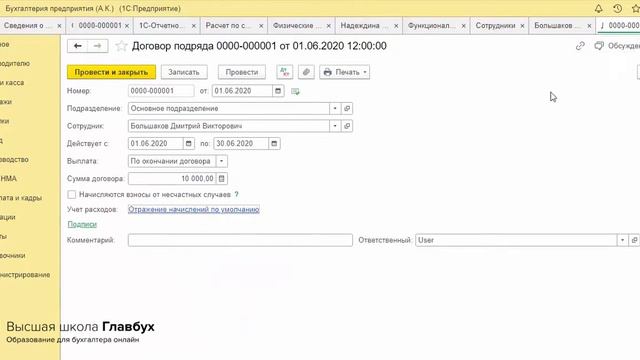This screenshot has width=640, height=360.
Task: Click the Сотрудник field Большаков Дмитрий Викторович
Action: pyautogui.click(x=229, y=126)
